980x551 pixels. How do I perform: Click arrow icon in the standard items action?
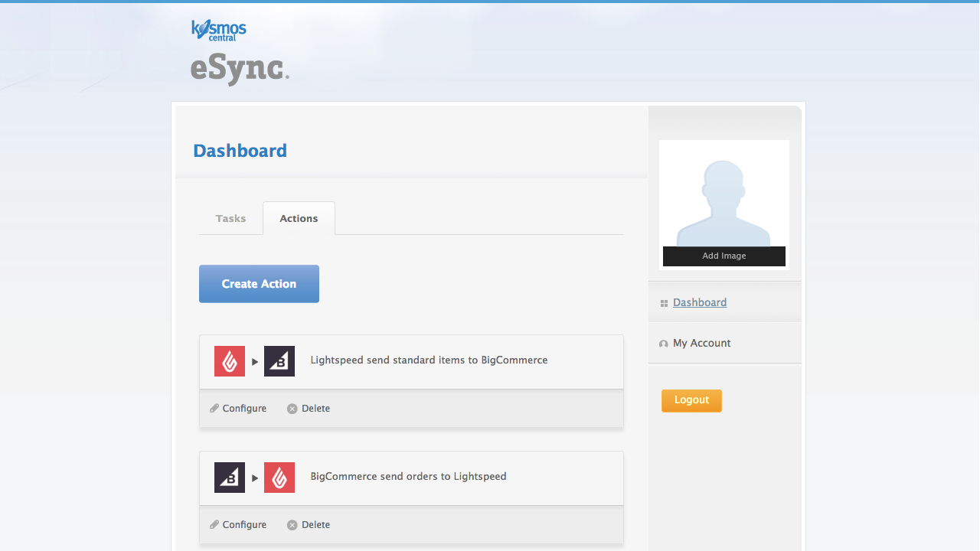point(255,362)
